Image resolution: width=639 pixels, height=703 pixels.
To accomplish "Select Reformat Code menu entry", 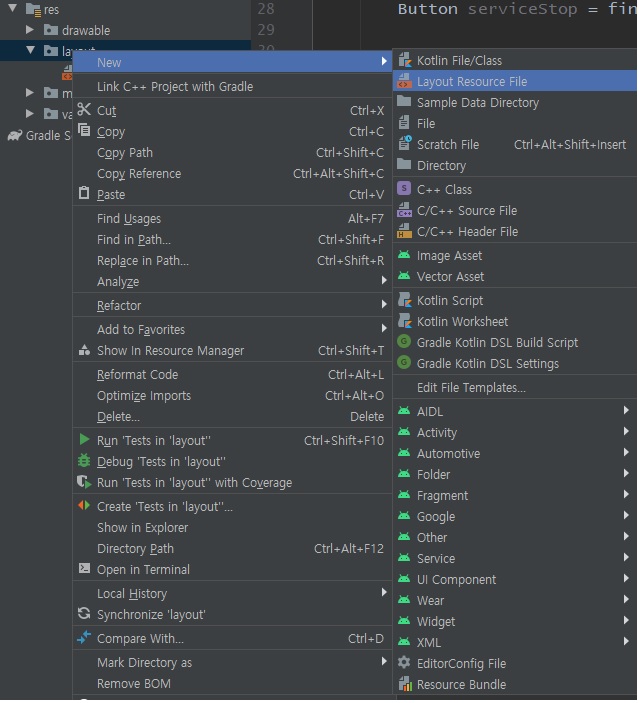I will point(232,374).
